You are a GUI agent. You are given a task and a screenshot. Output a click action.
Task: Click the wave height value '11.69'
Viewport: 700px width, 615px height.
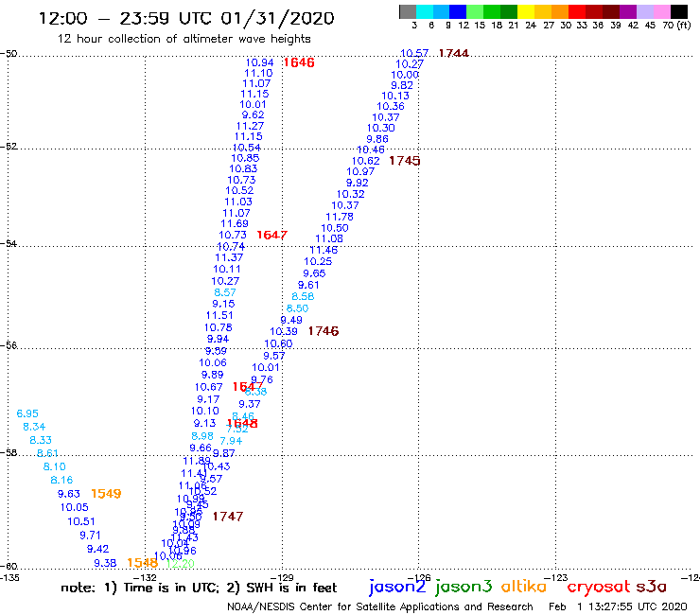click(x=235, y=223)
